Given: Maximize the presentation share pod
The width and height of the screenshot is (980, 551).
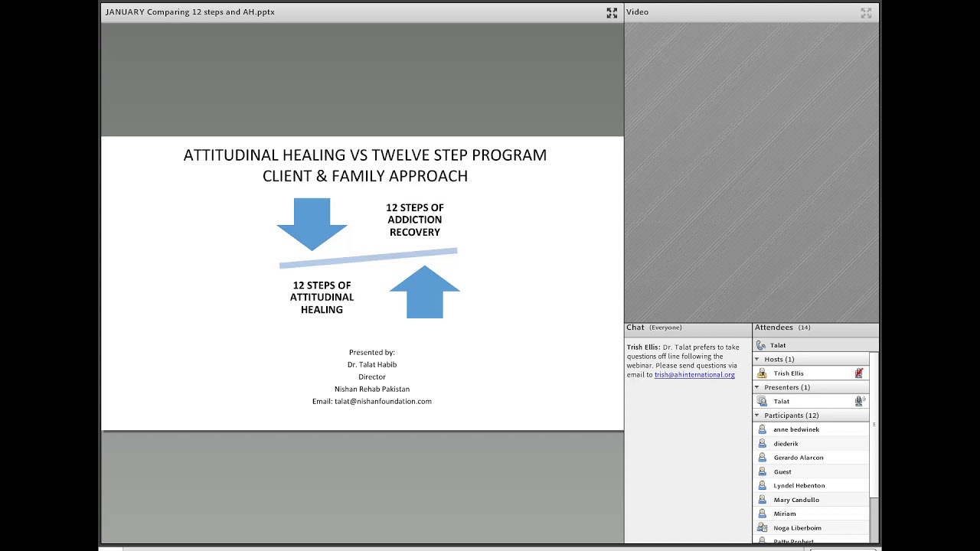Looking at the screenshot, I should point(612,13).
